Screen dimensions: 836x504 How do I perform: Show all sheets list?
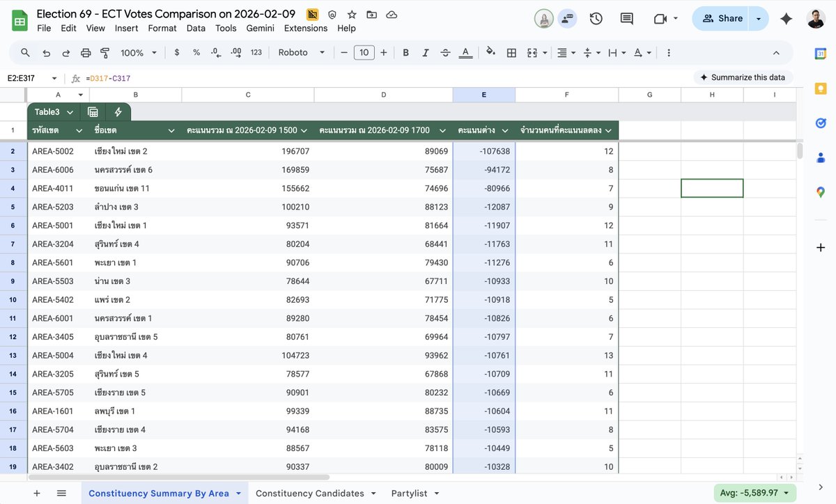61,493
